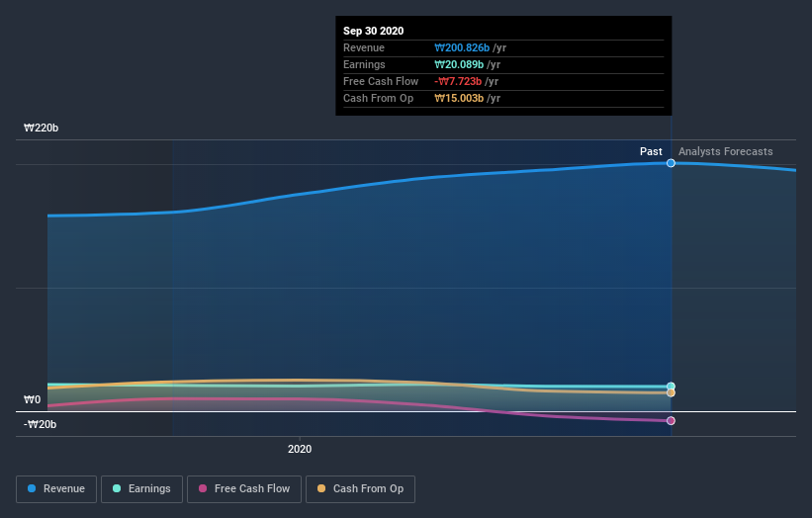The height and width of the screenshot is (518, 812).
Task: Click the Earnings data point marker
Action: (x=671, y=387)
